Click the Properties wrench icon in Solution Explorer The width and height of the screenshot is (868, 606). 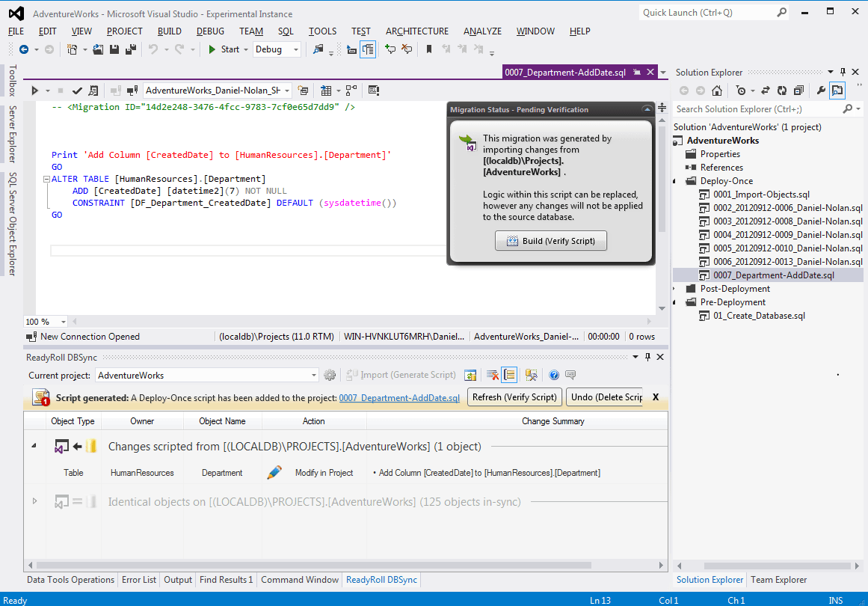coord(821,91)
